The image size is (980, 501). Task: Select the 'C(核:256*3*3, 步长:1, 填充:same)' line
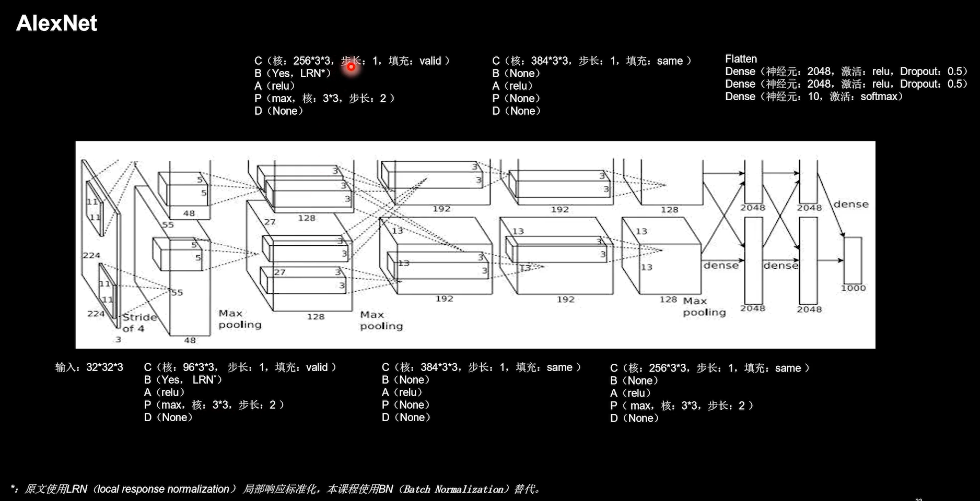[x=710, y=368]
